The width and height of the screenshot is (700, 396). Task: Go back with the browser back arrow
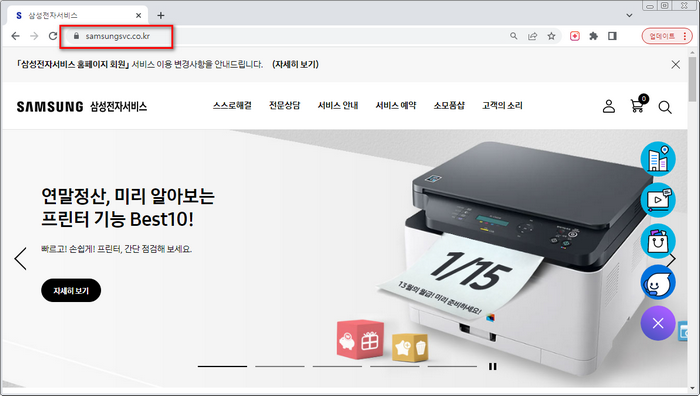coord(16,36)
